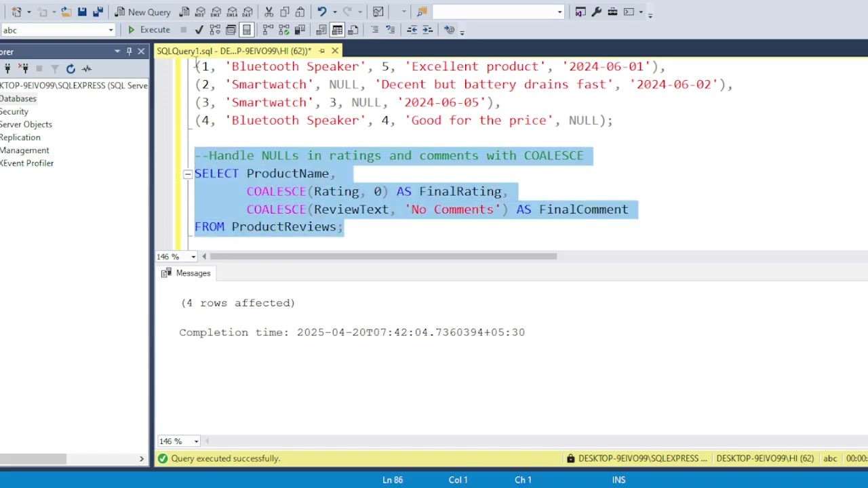
Task: Switch to the Messages tab
Action: pos(186,273)
